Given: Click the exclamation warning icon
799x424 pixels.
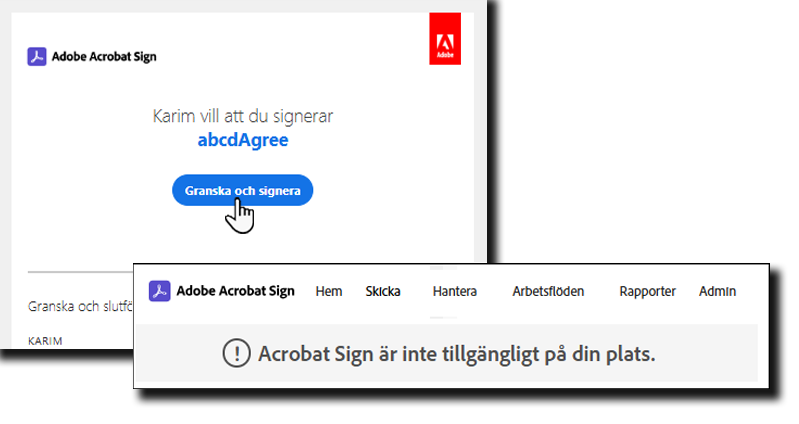Looking at the screenshot, I should tap(235, 354).
